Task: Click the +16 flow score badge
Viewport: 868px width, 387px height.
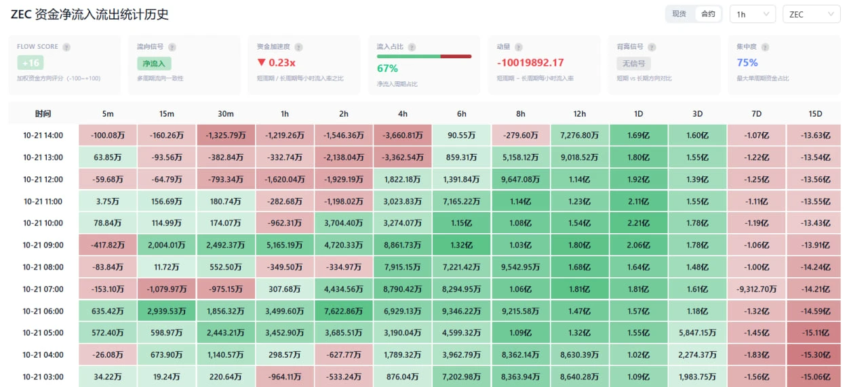Action: coord(31,63)
